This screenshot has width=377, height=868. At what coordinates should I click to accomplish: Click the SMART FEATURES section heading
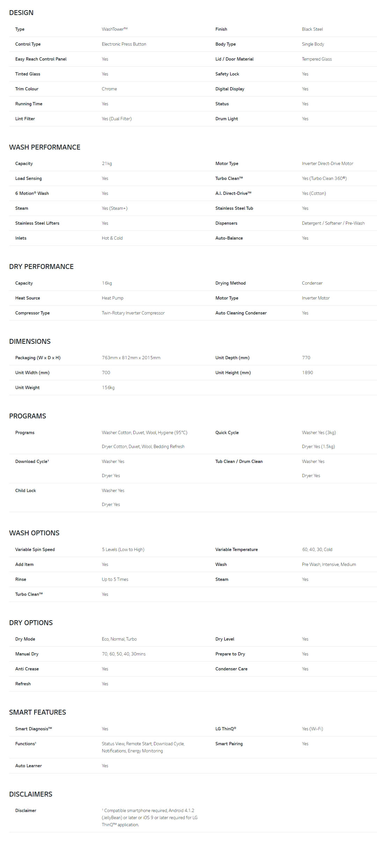click(37, 712)
